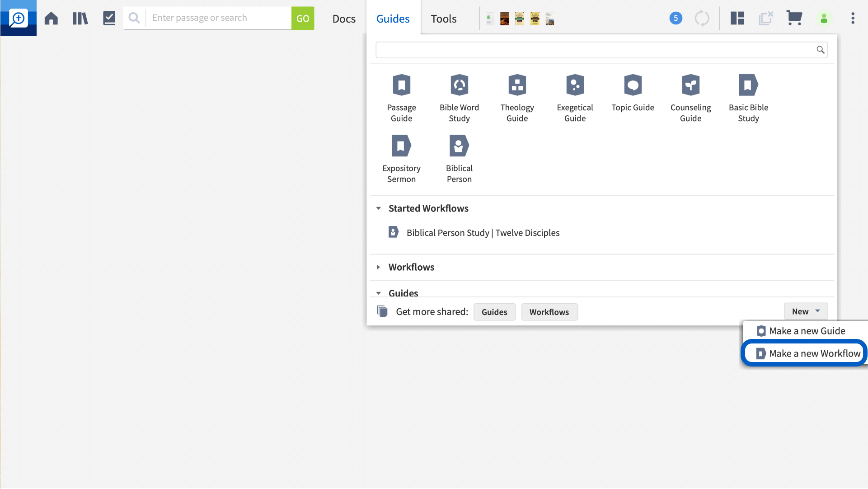
Task: Open the shopping cart
Action: pyautogui.click(x=794, y=18)
